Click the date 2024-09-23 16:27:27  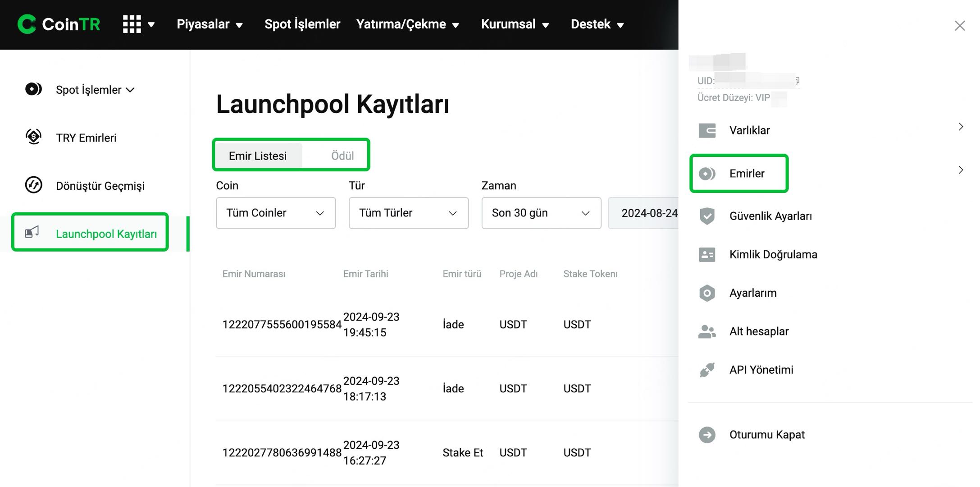point(371,453)
